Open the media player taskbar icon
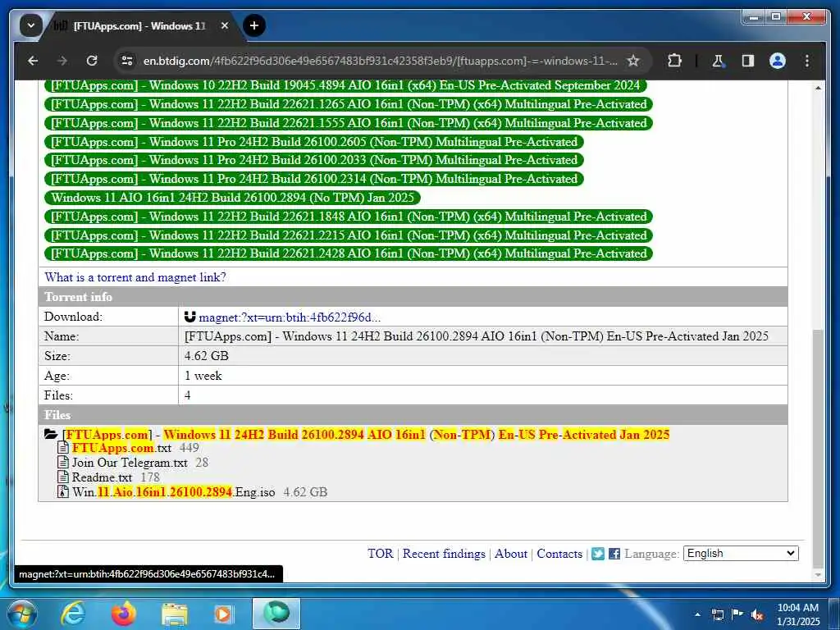840x630 pixels. (223, 614)
